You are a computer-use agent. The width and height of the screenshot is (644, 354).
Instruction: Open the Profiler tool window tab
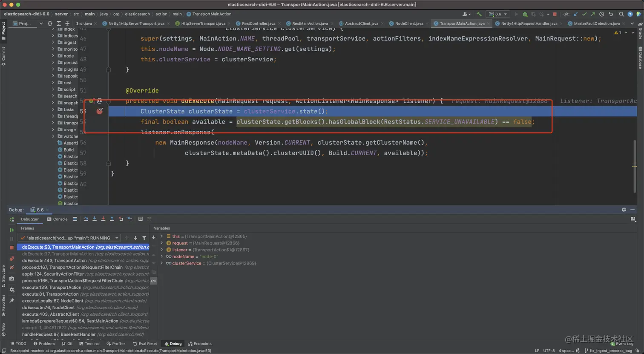[x=115, y=344]
